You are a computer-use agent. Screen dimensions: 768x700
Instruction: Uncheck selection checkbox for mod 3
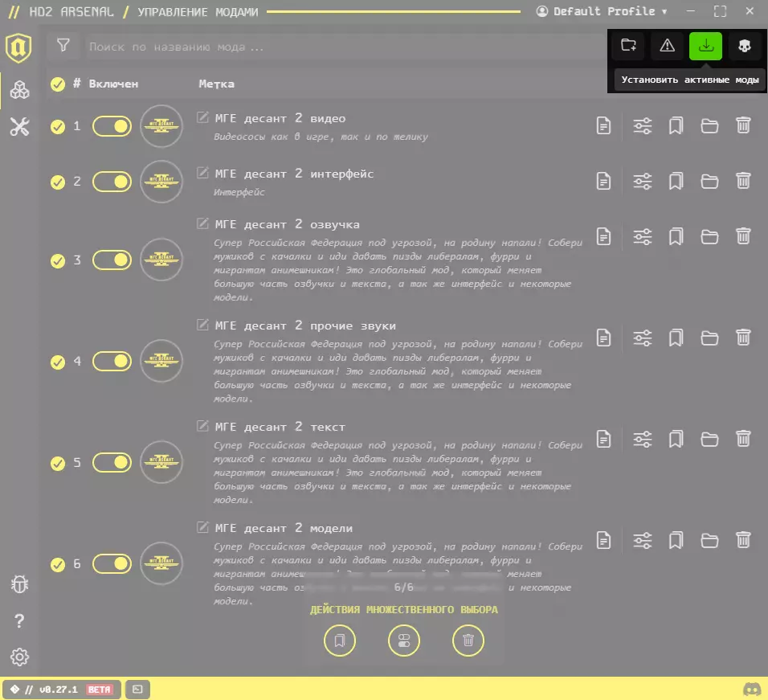click(58, 260)
